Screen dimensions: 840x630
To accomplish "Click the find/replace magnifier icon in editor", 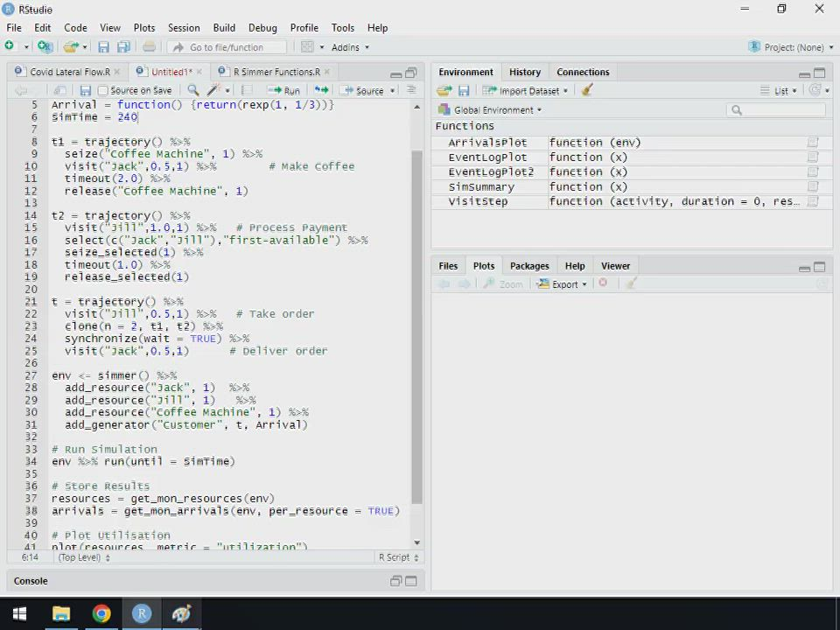I will (x=193, y=90).
